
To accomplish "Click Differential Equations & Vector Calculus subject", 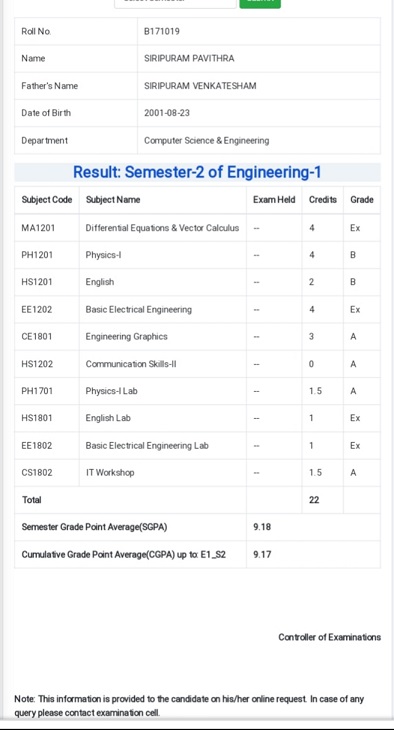I will point(162,228).
